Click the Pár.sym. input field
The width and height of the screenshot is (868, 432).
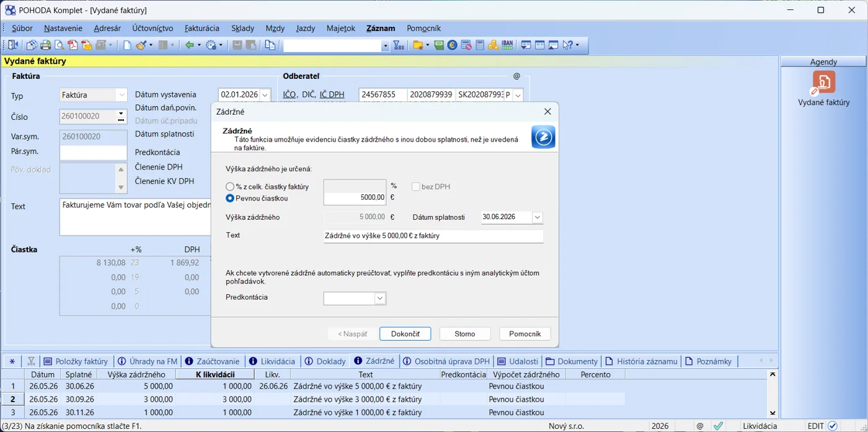pos(94,153)
